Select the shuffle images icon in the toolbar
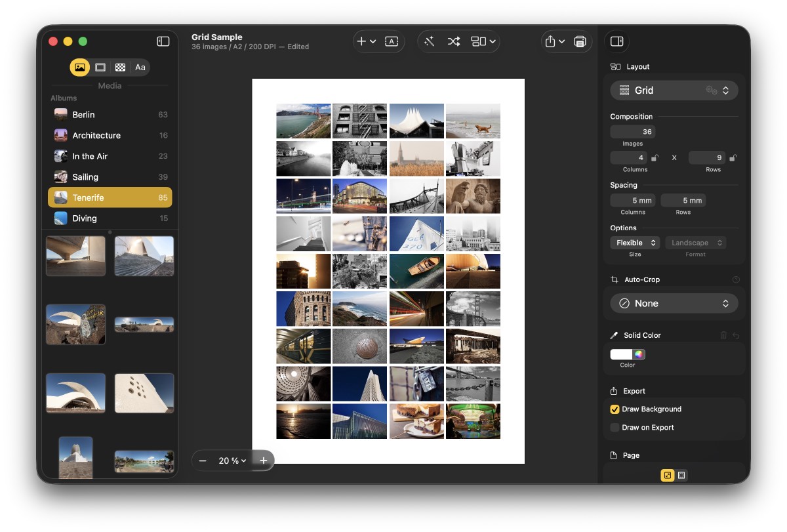 pos(454,41)
